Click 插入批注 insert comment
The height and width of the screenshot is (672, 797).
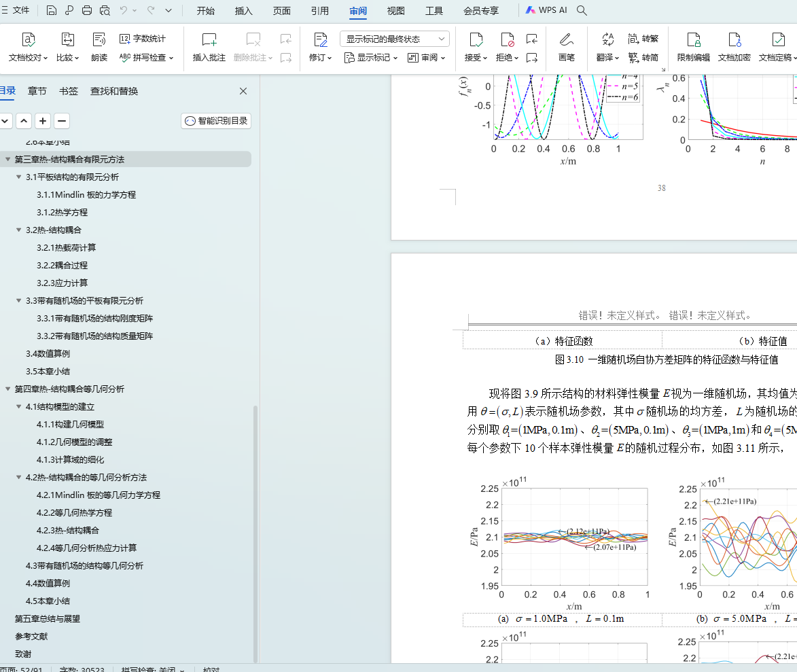pyautogui.click(x=209, y=47)
